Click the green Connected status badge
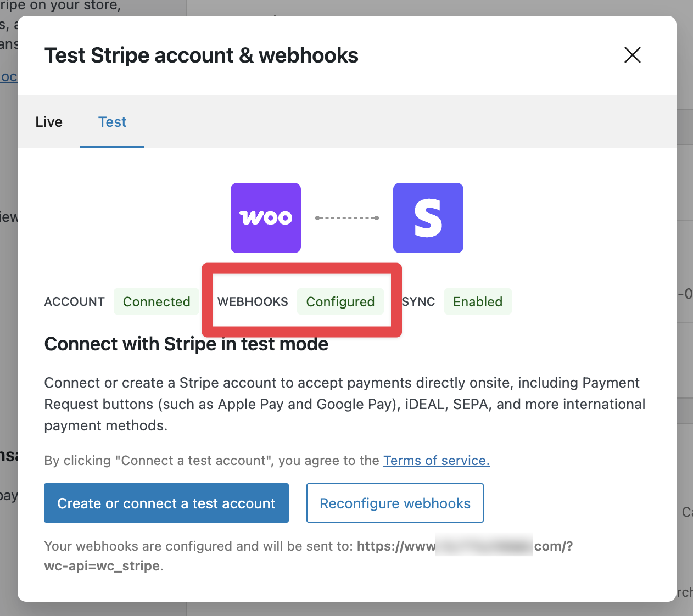The image size is (693, 616). [157, 301]
